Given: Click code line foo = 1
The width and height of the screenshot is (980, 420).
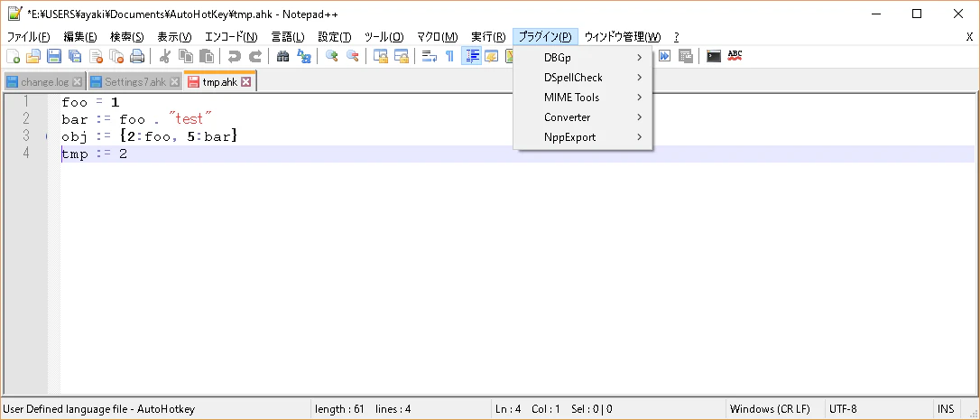Looking at the screenshot, I should coord(90,102).
